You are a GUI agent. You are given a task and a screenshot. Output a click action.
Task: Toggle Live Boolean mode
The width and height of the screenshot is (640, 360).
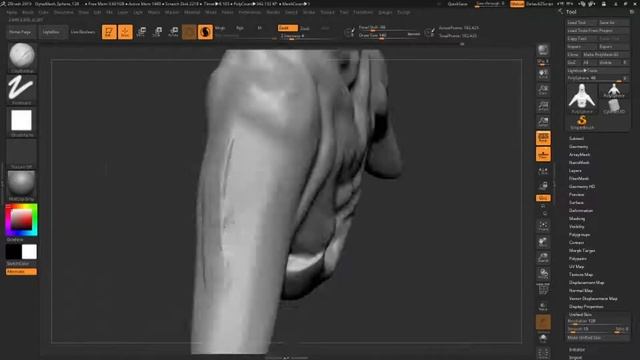point(83,32)
